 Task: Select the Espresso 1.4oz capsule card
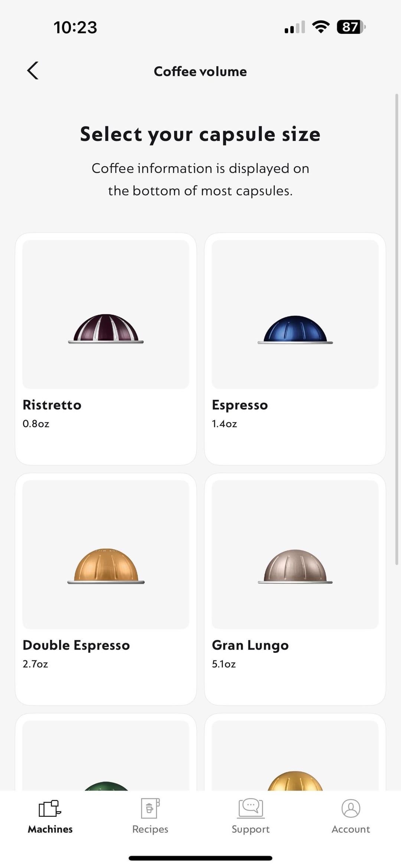(x=295, y=349)
